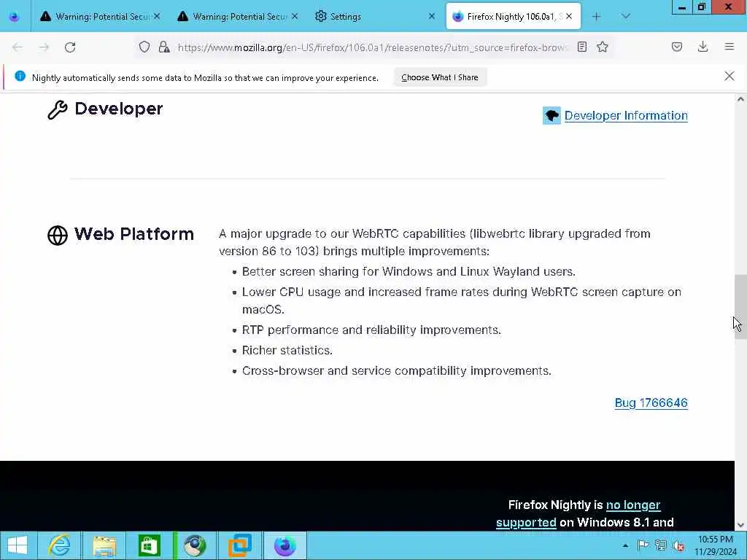This screenshot has width=747, height=560.
Task: Close the Settings tab
Action: (x=432, y=17)
